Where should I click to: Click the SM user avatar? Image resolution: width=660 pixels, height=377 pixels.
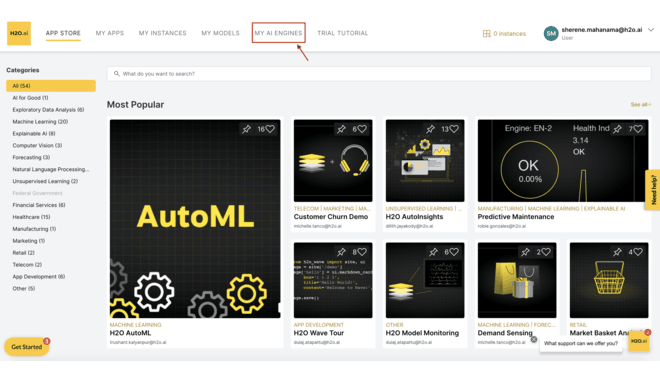551,34
